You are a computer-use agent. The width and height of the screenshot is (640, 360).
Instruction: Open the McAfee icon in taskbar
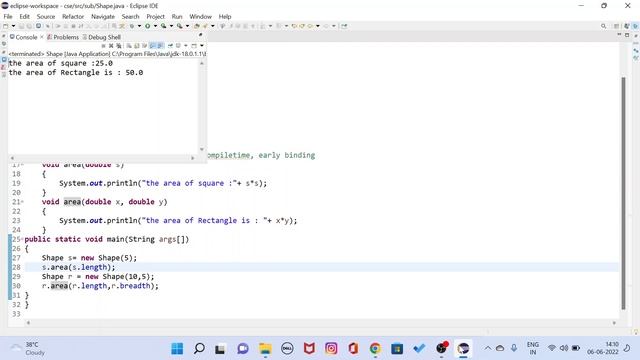click(x=309, y=349)
